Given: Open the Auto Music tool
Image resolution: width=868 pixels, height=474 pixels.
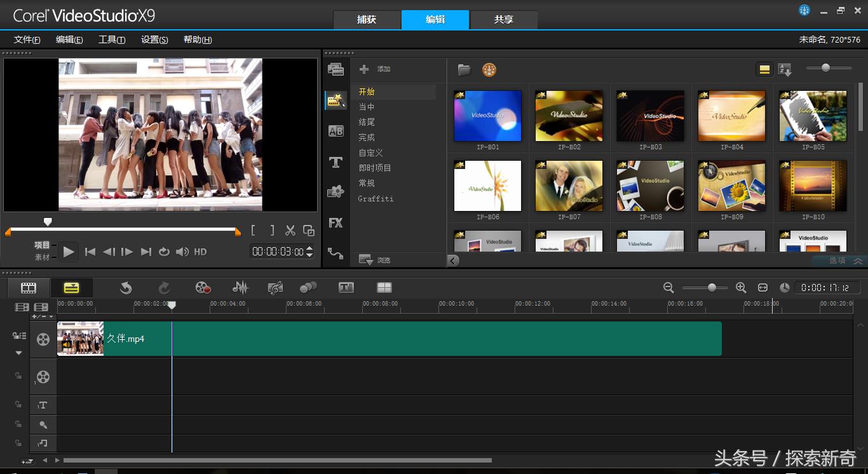Looking at the screenshot, I should 275,288.
